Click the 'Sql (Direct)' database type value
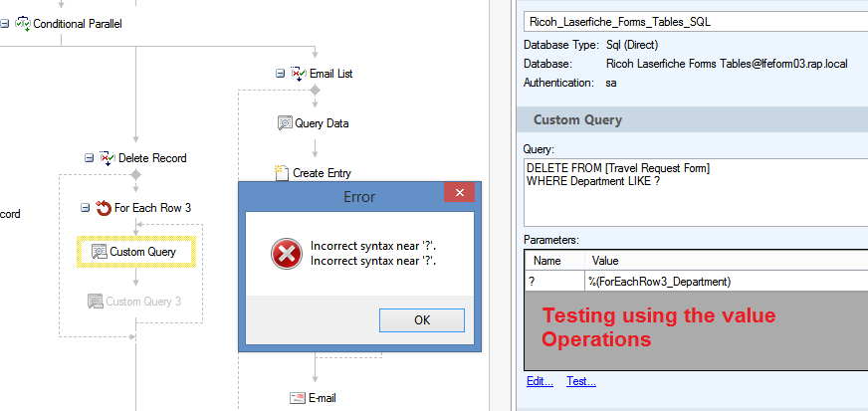 pos(632,45)
